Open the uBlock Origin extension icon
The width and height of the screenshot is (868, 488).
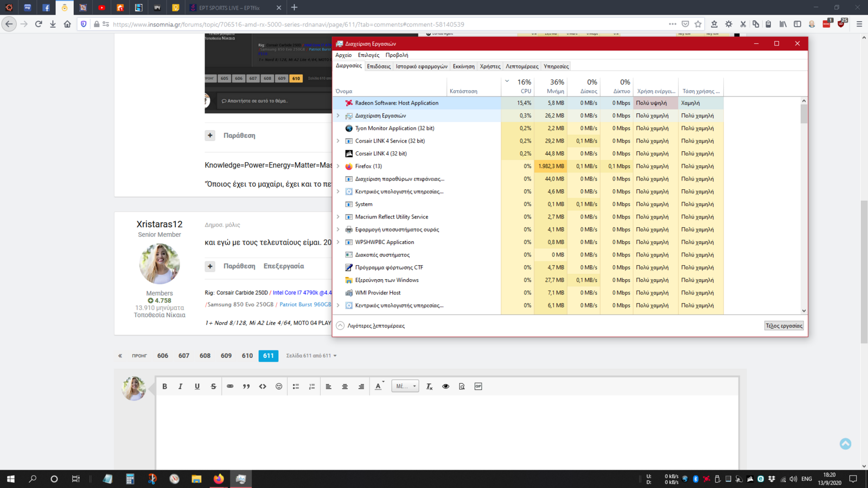[841, 24]
